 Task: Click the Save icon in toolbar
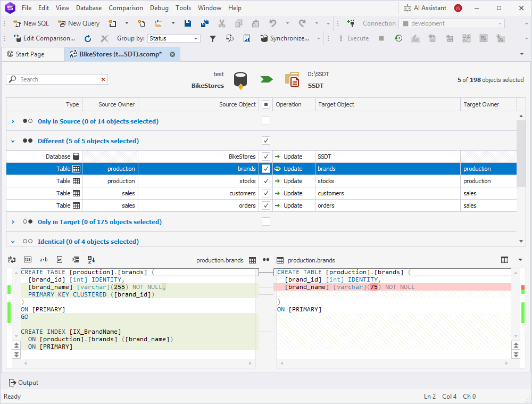coord(188,23)
